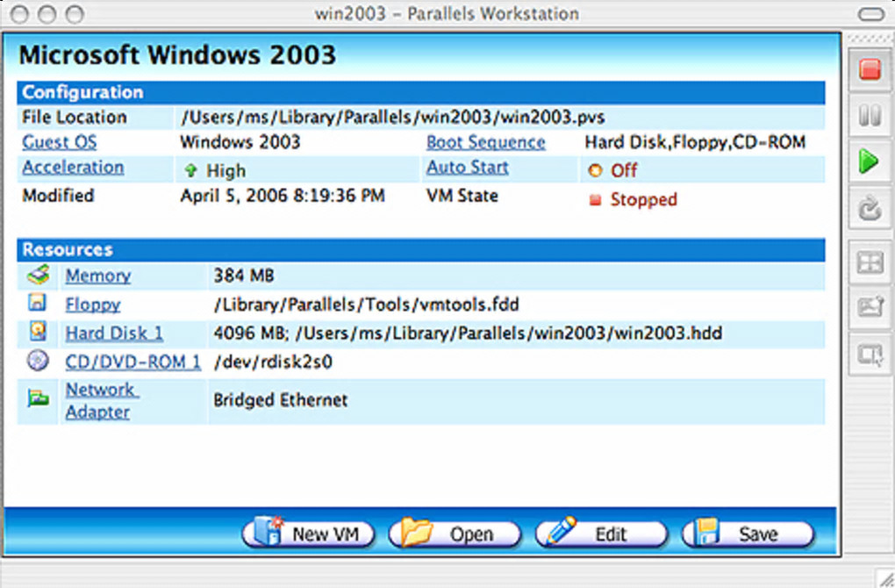Open the Memory settings link
This screenshot has height=588, width=895.
tap(97, 276)
